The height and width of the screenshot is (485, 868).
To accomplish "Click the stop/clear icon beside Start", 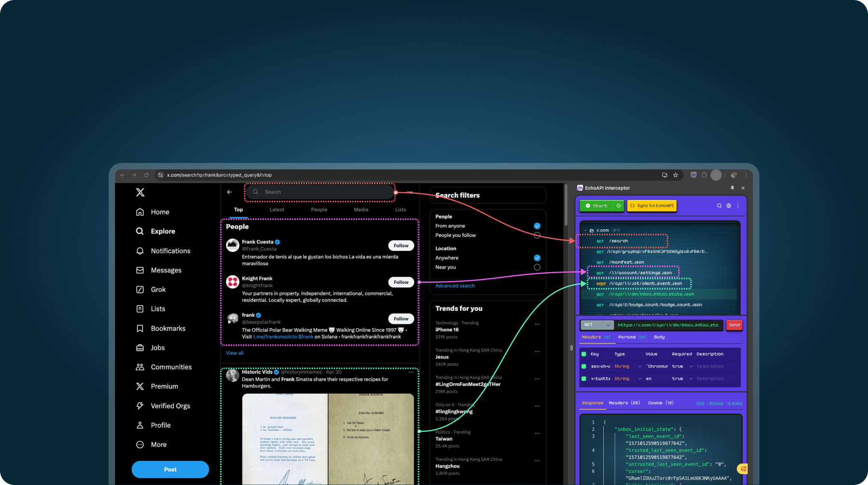I will click(x=619, y=206).
